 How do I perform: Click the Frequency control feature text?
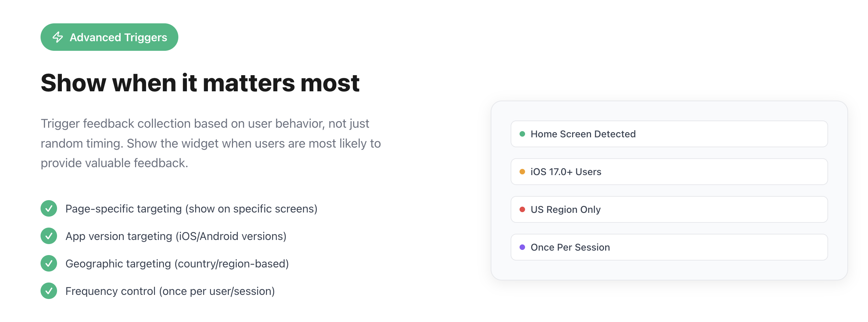coord(170,291)
